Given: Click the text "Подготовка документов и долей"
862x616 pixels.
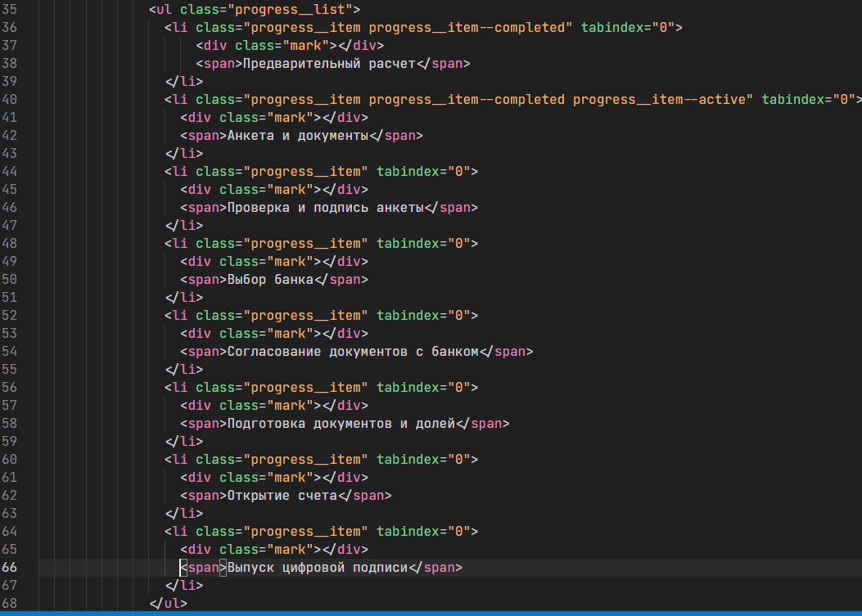Looking at the screenshot, I should 341,424.
